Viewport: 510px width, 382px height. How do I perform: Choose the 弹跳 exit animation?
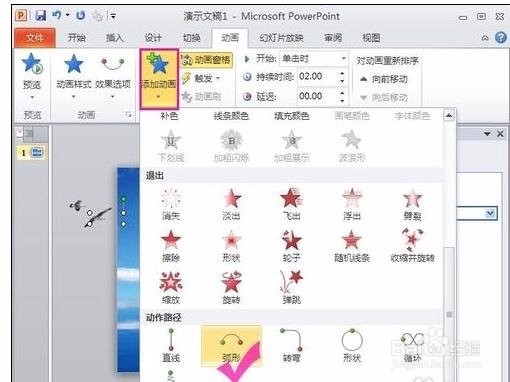coord(292,288)
